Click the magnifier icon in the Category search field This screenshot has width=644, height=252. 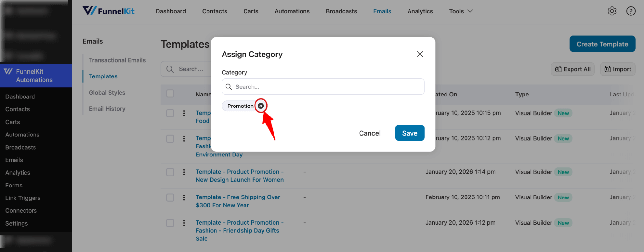(229, 86)
